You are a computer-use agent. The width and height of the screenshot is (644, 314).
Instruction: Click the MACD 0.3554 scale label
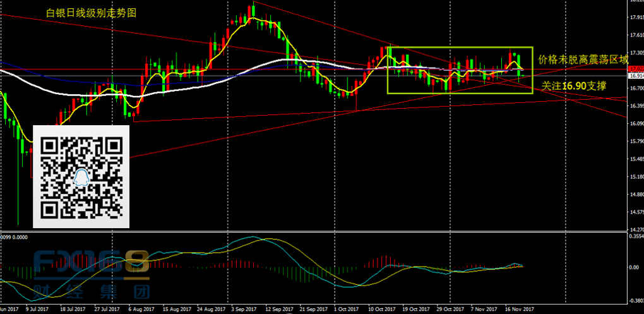pyautogui.click(x=635, y=235)
